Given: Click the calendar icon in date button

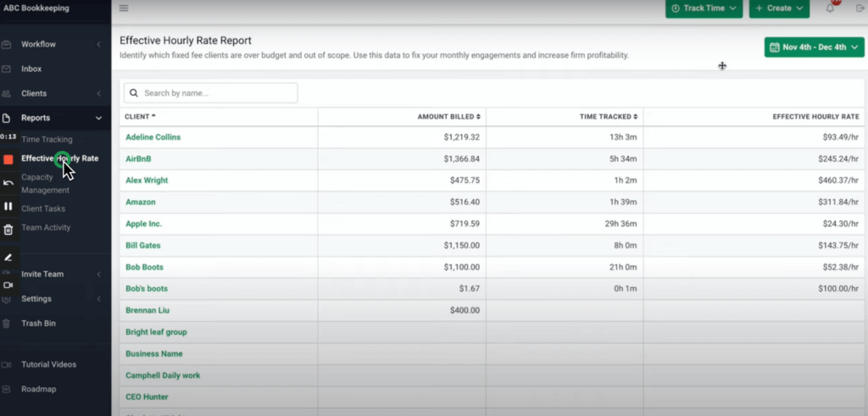Looking at the screenshot, I should coord(775,47).
